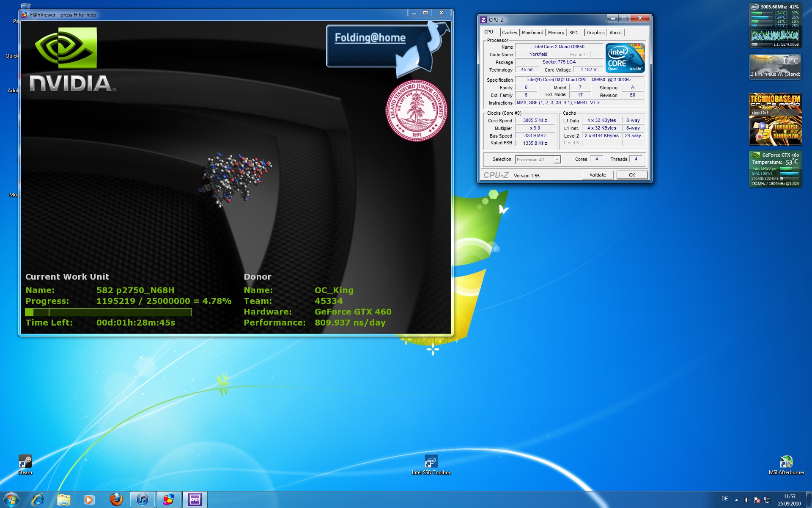The image size is (812, 508).
Task: Click Windows Media Player taskbar icon
Action: click(89, 500)
